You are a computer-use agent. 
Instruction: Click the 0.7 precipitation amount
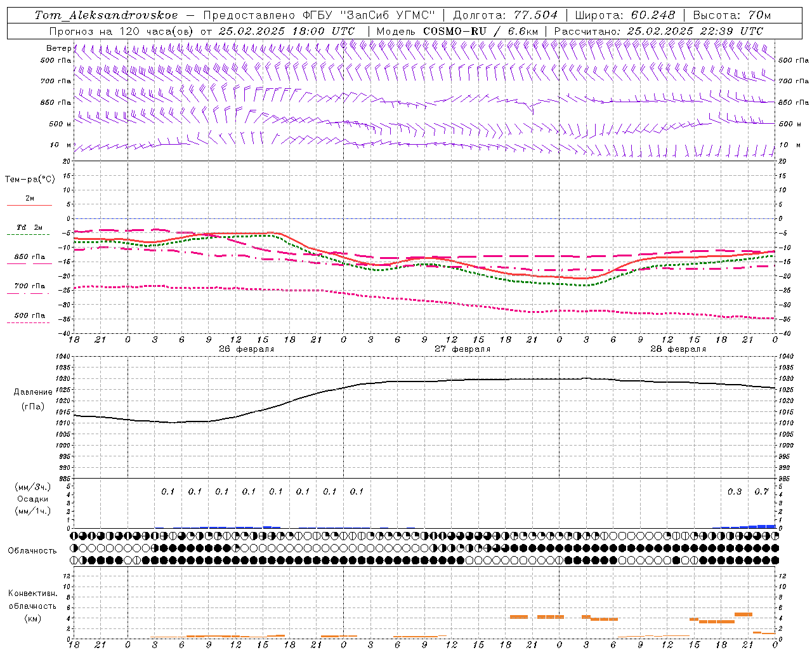761,491
